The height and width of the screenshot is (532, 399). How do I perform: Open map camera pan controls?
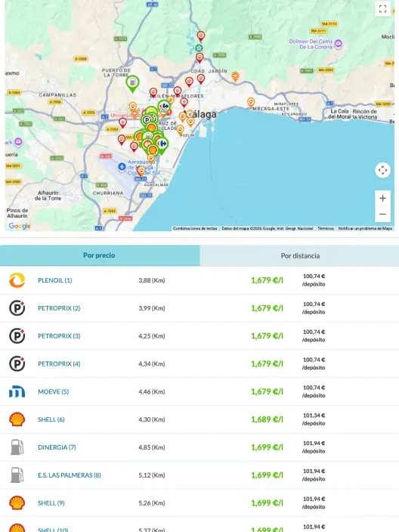pyautogui.click(x=382, y=170)
